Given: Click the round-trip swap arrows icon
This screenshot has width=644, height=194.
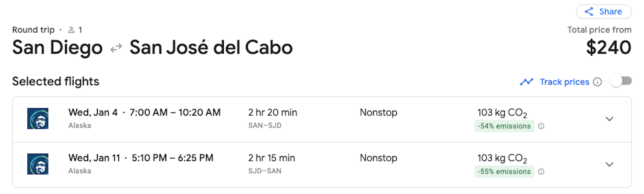Looking at the screenshot, I should (x=116, y=48).
